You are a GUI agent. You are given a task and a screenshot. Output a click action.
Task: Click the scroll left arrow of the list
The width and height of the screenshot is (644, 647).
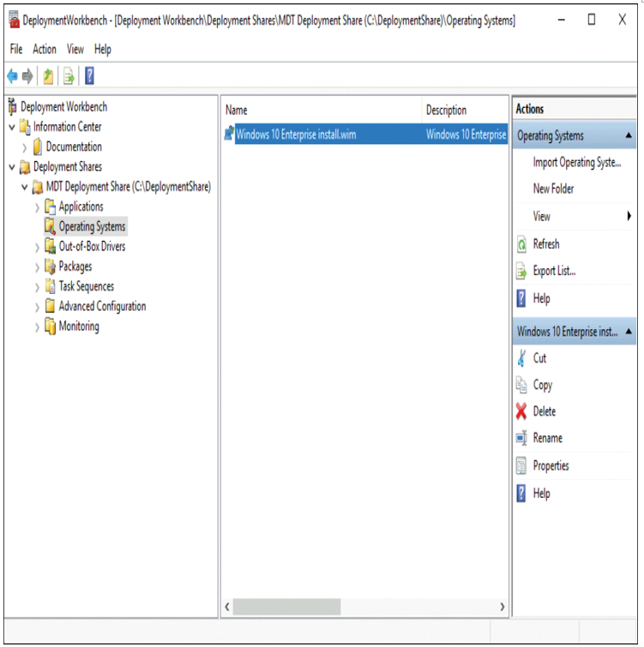[227, 607]
